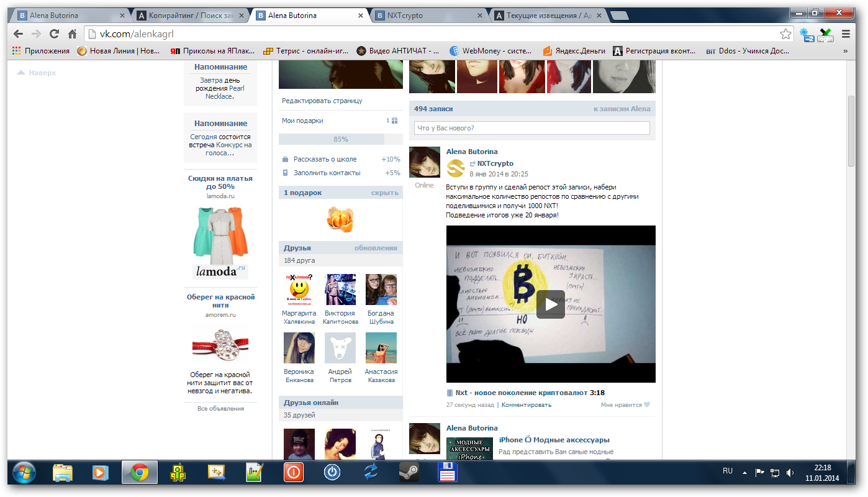This screenshot has height=497, width=868.
Task: Open Анастасия Казакова friend avatar
Action: [x=381, y=348]
